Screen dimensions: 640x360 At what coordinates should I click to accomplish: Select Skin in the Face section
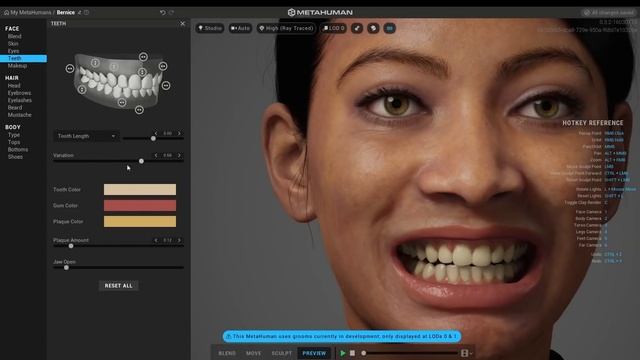click(13, 44)
